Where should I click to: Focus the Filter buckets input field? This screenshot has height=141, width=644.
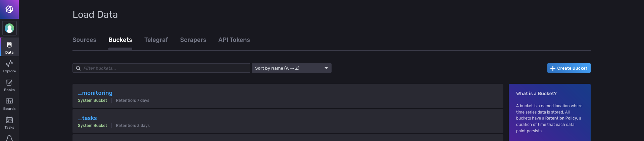click(164, 68)
